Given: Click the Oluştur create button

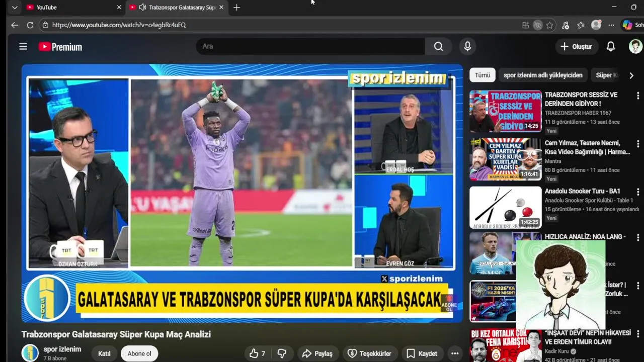Looking at the screenshot, I should pos(576,46).
